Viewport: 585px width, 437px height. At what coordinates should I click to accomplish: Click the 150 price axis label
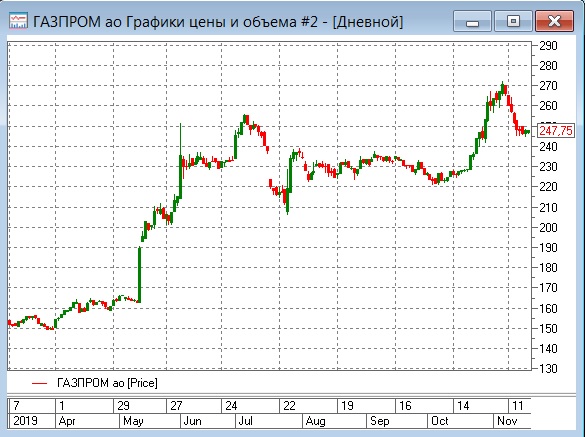(x=548, y=329)
